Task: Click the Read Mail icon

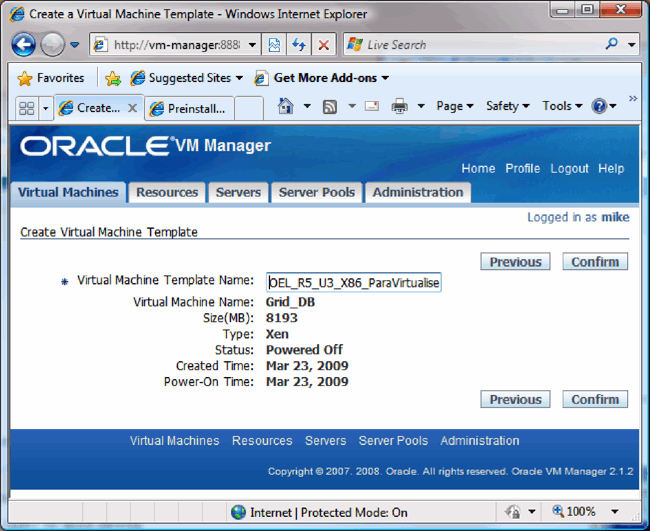Action: click(372, 106)
